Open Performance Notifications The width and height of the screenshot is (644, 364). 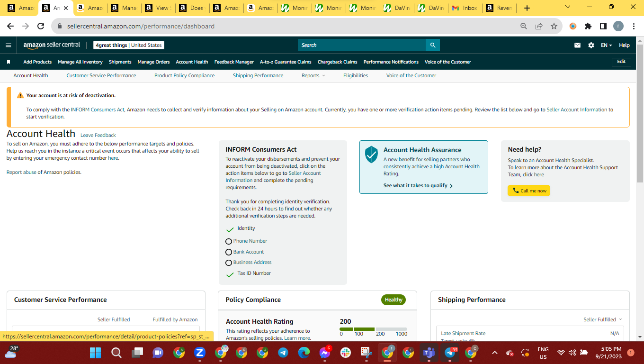click(x=391, y=62)
